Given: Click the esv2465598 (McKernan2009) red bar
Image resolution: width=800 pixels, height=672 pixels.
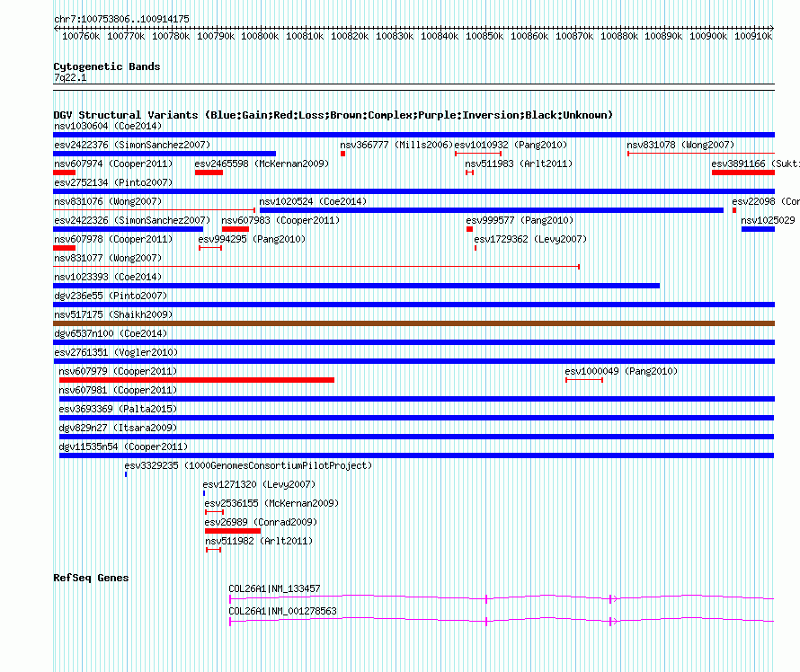Looking at the screenshot, I should (209, 172).
